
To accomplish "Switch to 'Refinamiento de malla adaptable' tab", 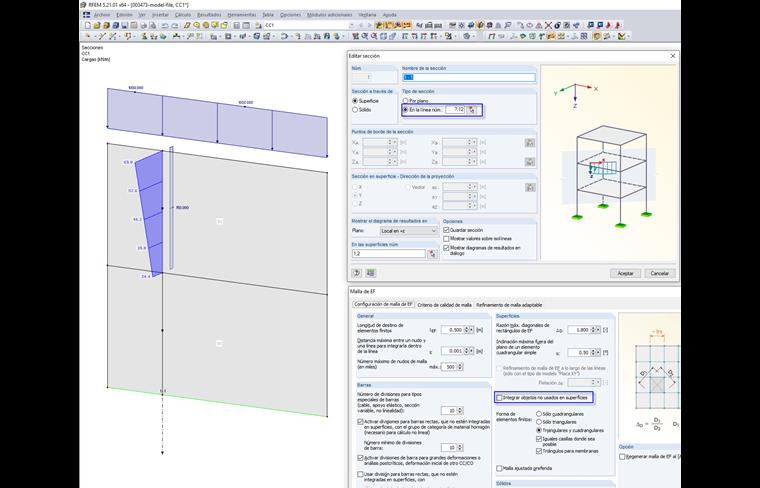I will coord(509,305).
